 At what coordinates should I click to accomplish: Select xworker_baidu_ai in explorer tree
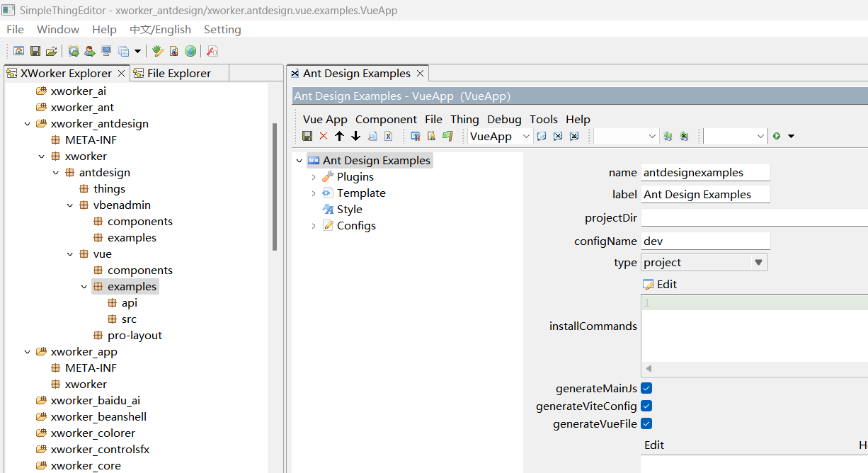click(95, 401)
